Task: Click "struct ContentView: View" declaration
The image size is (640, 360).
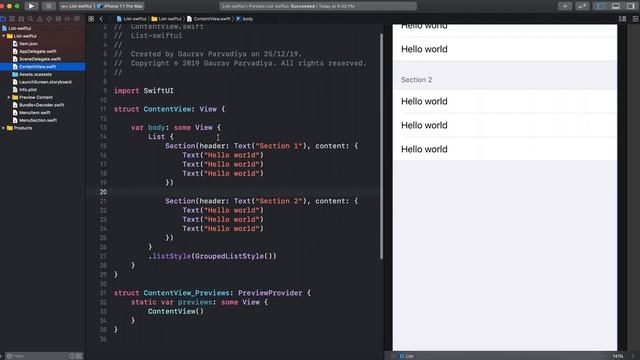Action: click(x=169, y=109)
